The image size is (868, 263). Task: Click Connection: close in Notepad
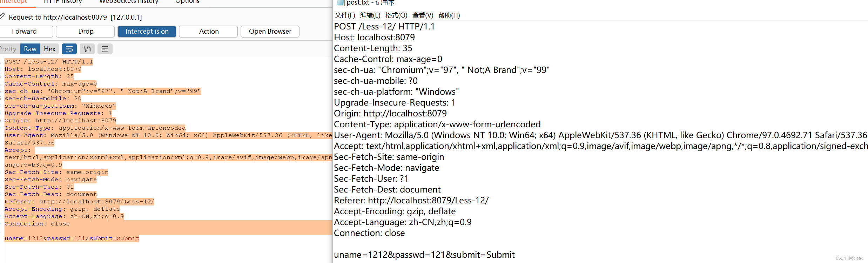point(369,233)
